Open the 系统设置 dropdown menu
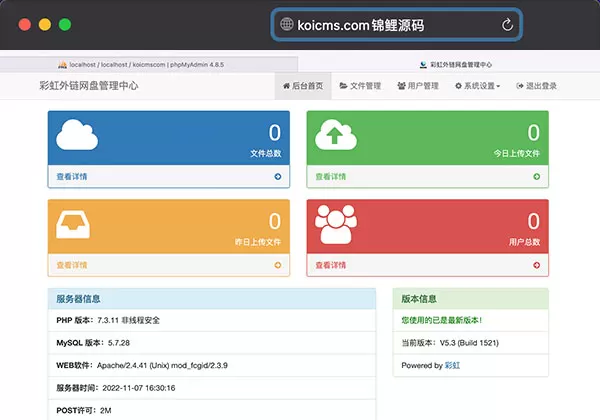This screenshot has width=600, height=420. 477,86
